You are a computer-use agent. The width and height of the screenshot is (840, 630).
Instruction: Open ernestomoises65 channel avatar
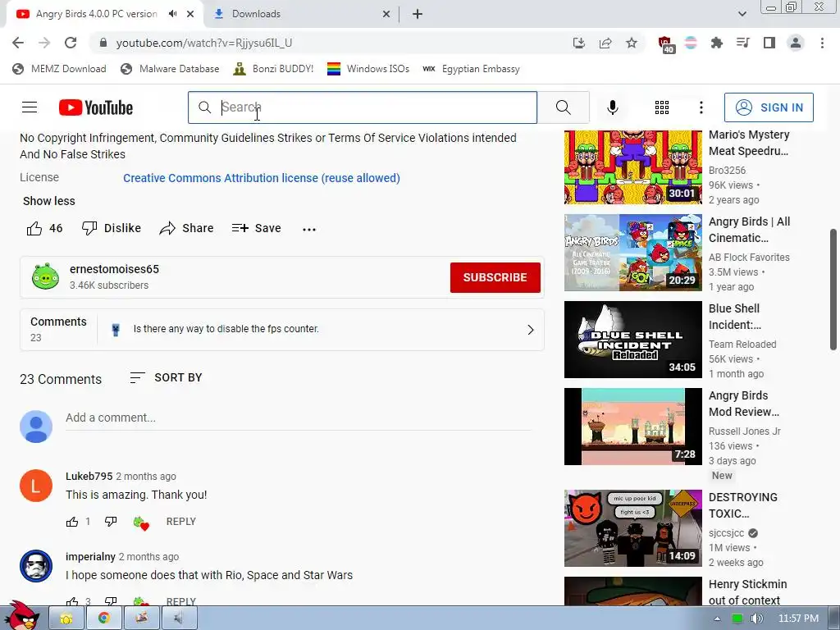click(46, 276)
